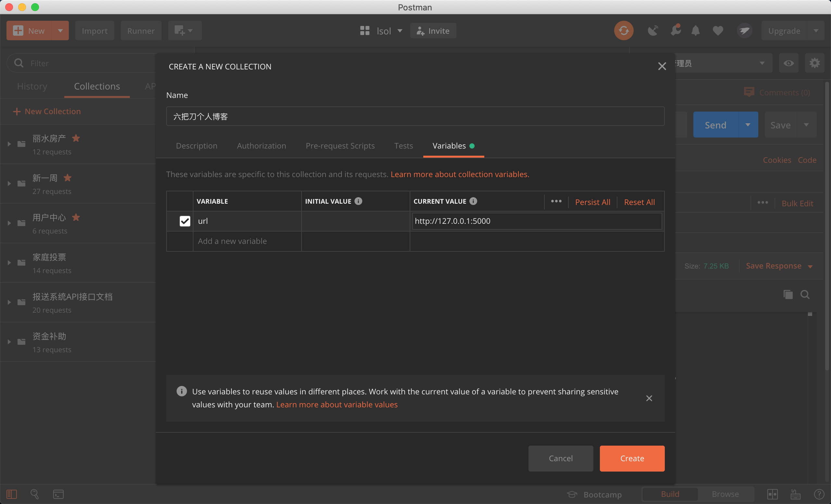The image size is (831, 504).
Task: Open the New button dropdown arrow
Action: click(x=60, y=31)
